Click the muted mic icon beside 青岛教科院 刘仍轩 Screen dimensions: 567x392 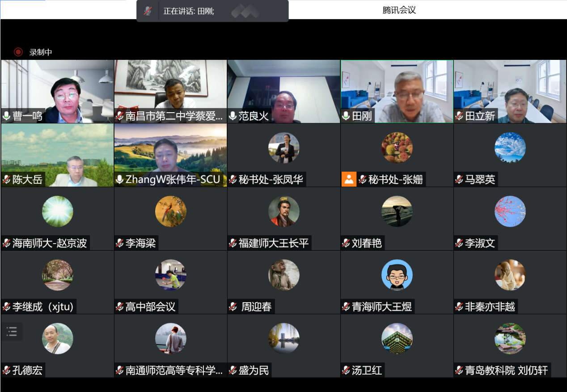click(x=459, y=370)
